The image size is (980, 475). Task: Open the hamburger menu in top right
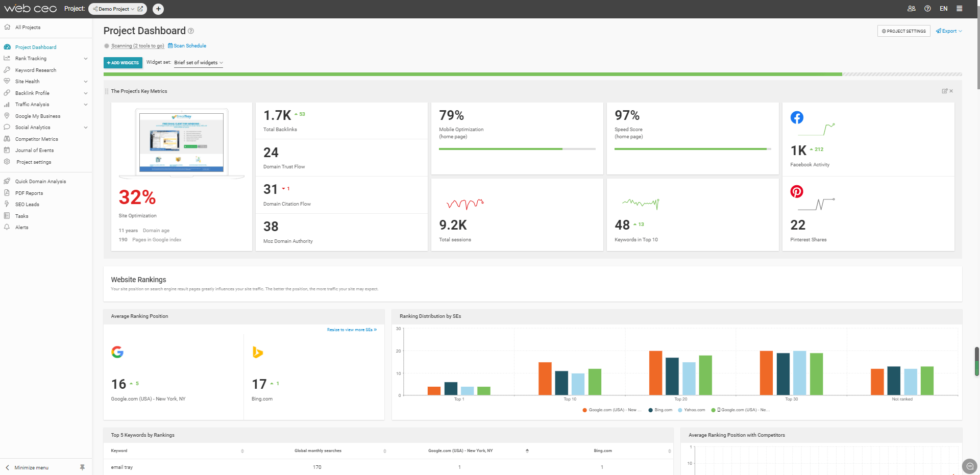pyautogui.click(x=960, y=9)
